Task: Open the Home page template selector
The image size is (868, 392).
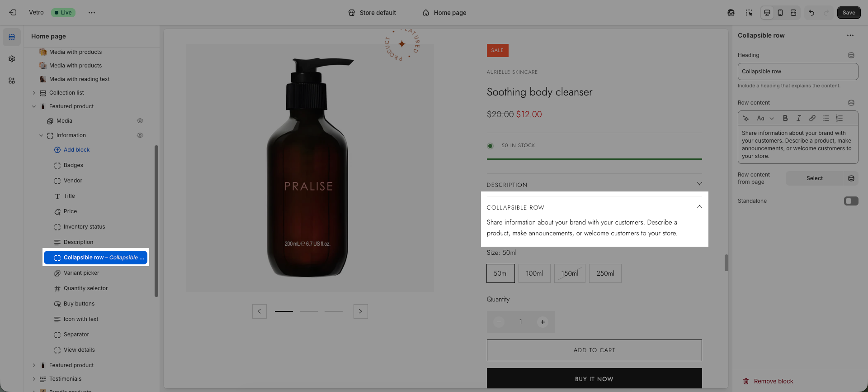Action: pos(445,13)
